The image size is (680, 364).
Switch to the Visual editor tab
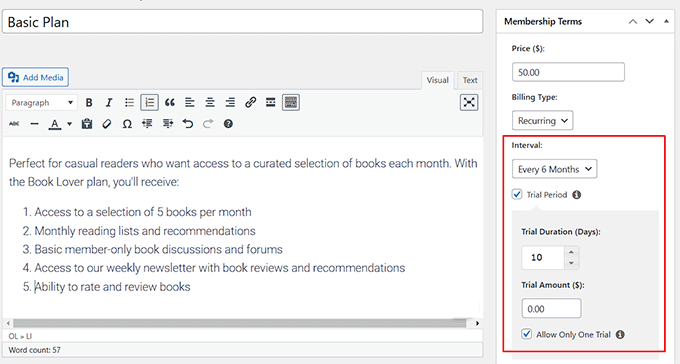point(437,80)
